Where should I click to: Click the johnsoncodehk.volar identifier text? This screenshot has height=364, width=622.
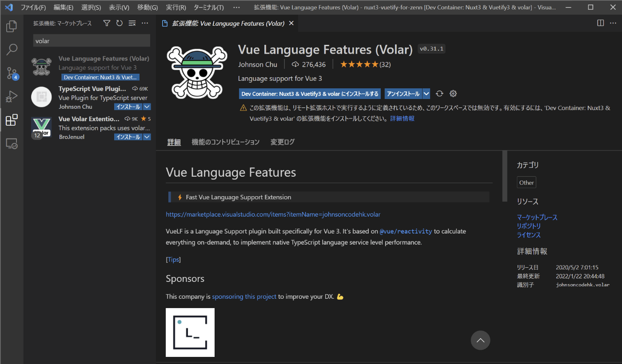coord(582,285)
